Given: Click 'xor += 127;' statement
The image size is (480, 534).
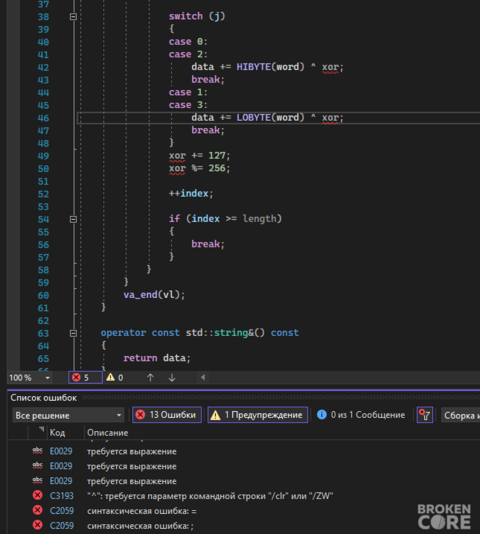Looking at the screenshot, I should (200, 156).
